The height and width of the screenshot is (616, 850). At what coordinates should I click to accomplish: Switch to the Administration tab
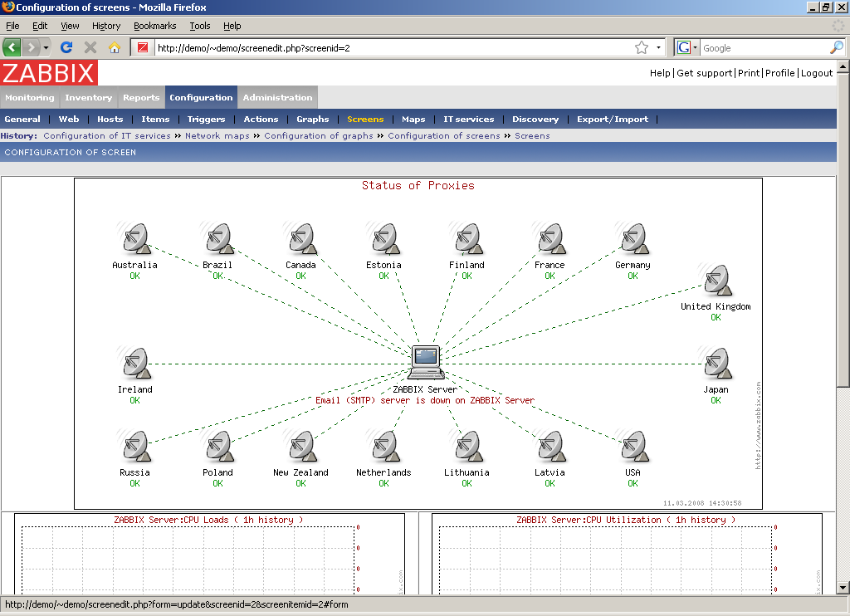point(277,98)
